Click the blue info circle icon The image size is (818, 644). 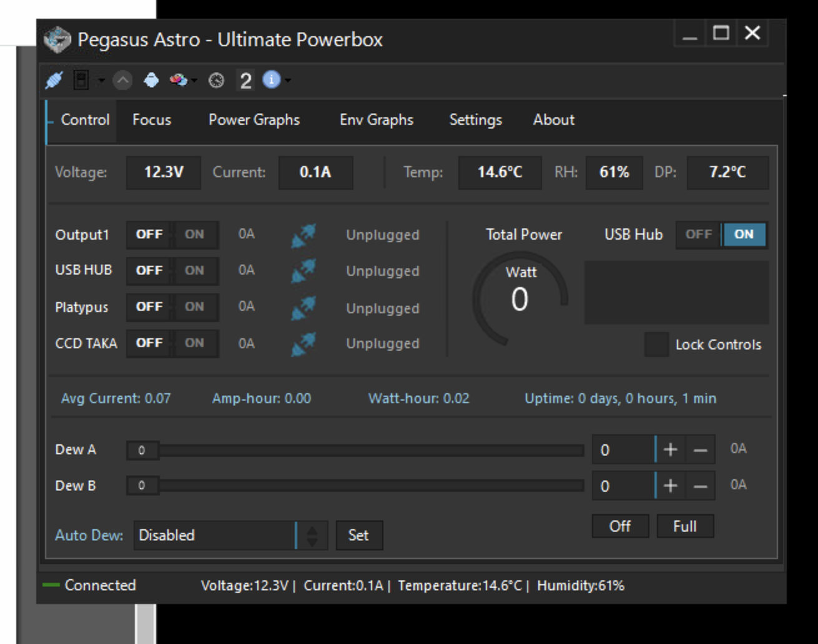coord(271,79)
